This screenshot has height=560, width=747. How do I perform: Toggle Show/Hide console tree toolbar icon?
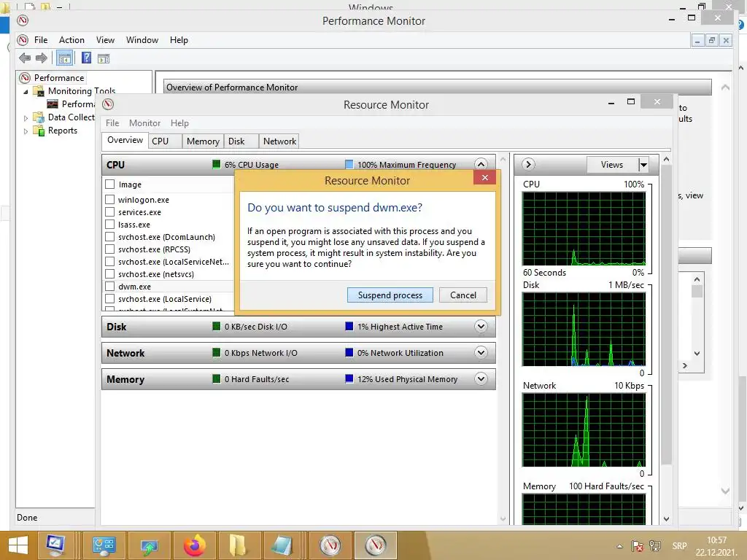(64, 58)
